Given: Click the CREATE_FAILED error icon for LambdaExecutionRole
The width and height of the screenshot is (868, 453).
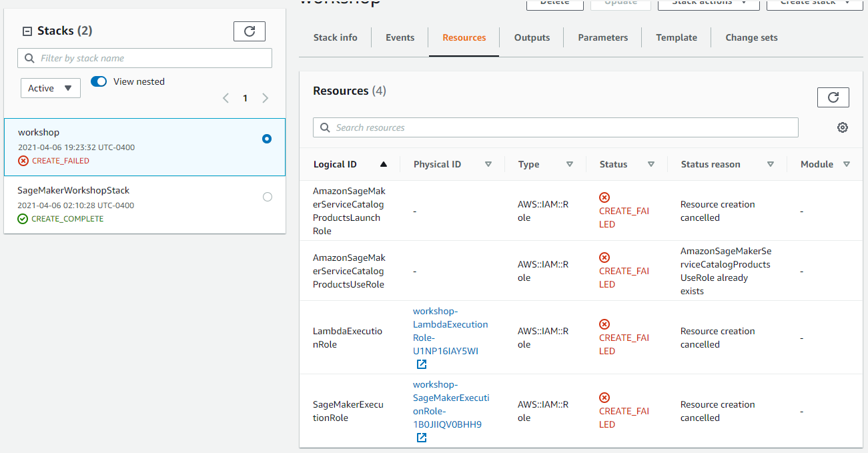Looking at the screenshot, I should (x=604, y=324).
